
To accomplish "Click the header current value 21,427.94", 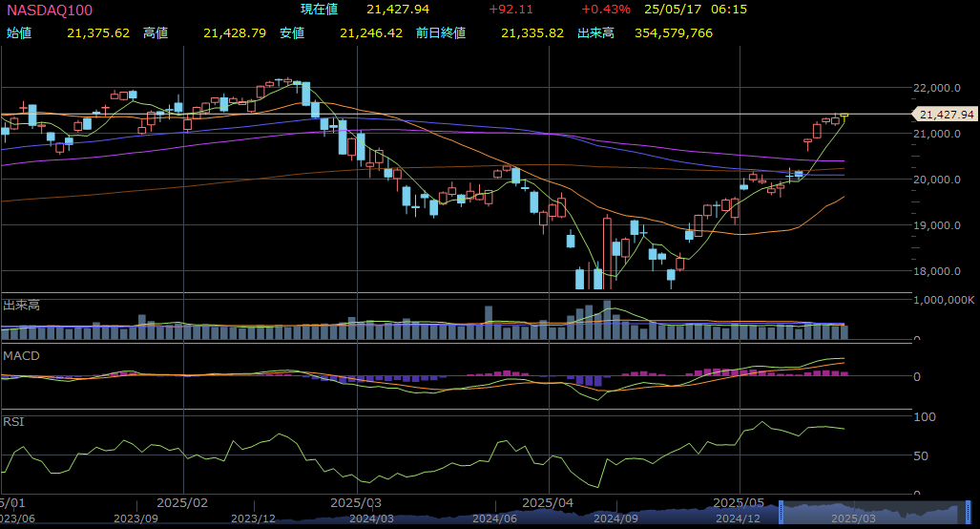I will click(398, 10).
